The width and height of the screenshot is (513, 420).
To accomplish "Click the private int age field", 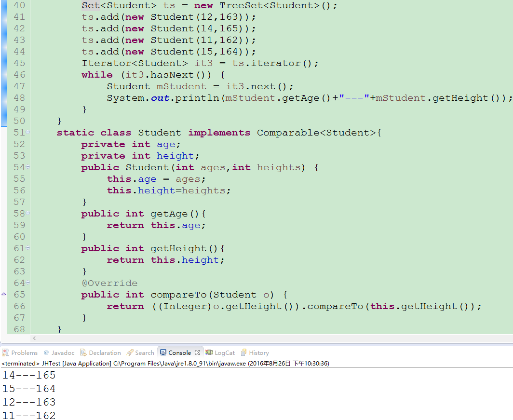I will pyautogui.click(x=131, y=144).
